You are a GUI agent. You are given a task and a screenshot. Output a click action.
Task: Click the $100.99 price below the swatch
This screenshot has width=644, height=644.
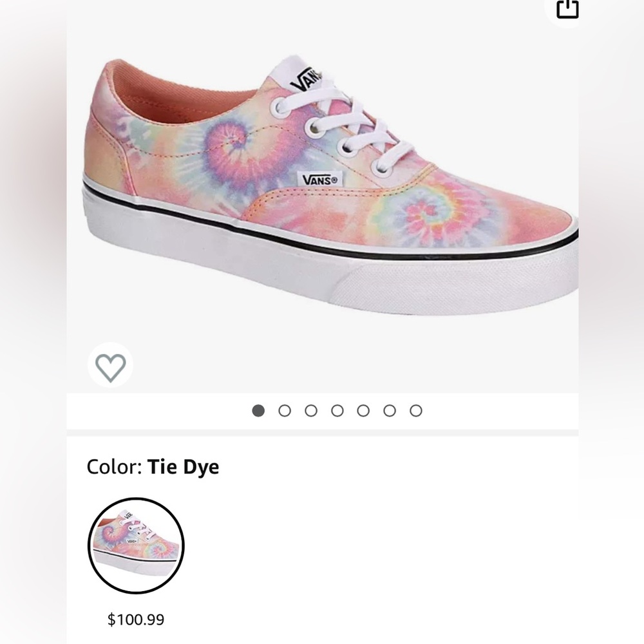(x=136, y=620)
